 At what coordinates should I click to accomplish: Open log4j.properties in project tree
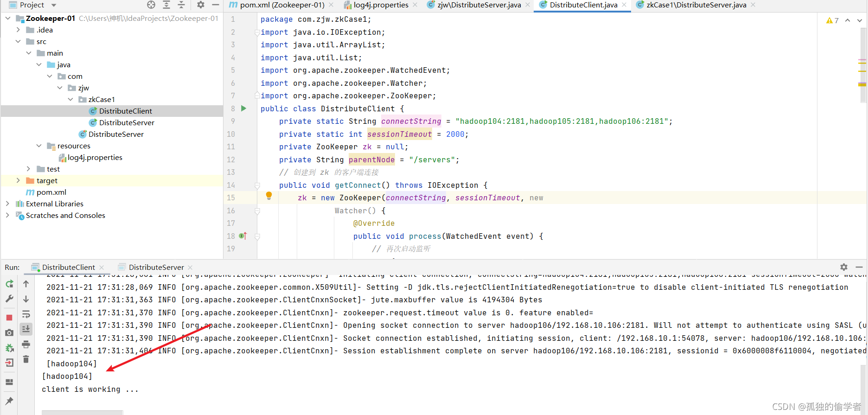tap(95, 157)
